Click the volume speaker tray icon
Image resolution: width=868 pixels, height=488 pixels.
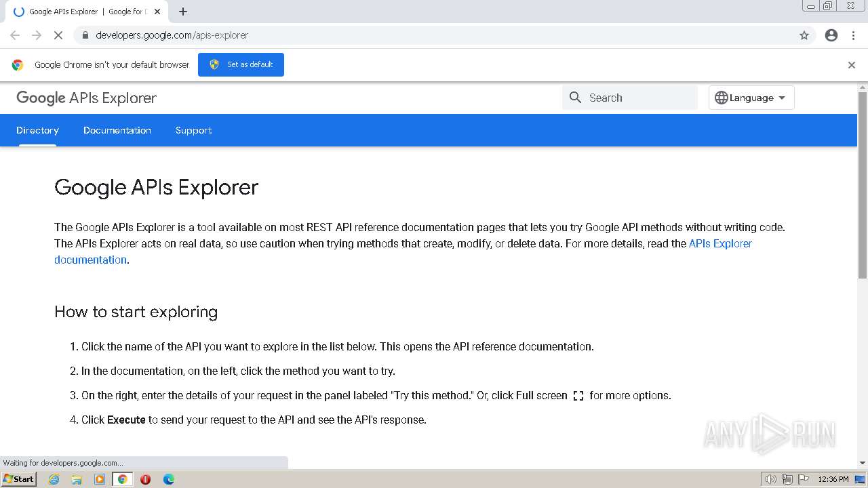click(770, 479)
